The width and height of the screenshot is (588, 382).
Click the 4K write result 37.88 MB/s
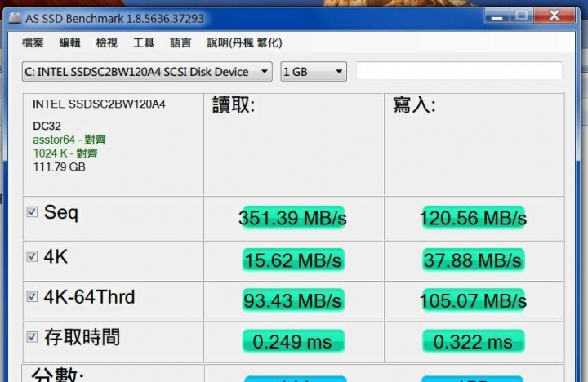(x=473, y=260)
